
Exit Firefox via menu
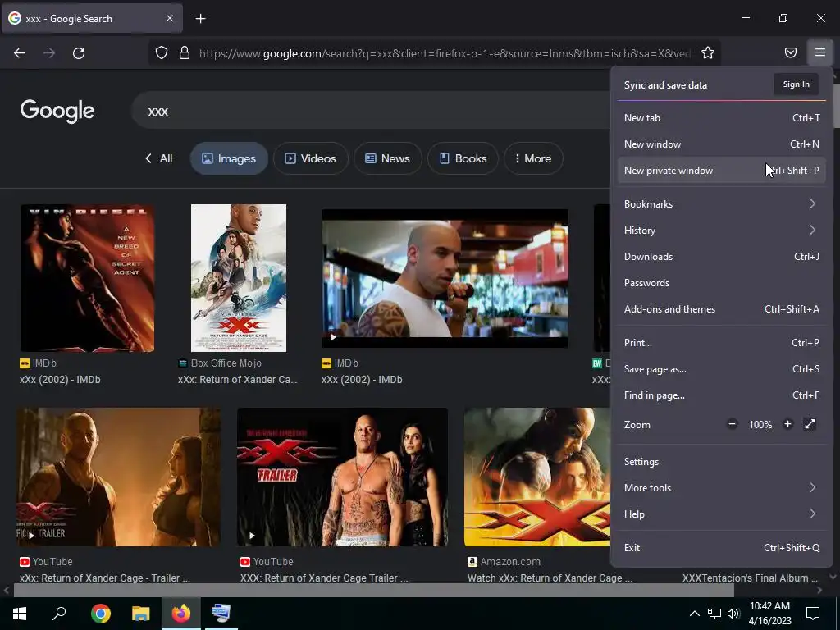(722, 548)
